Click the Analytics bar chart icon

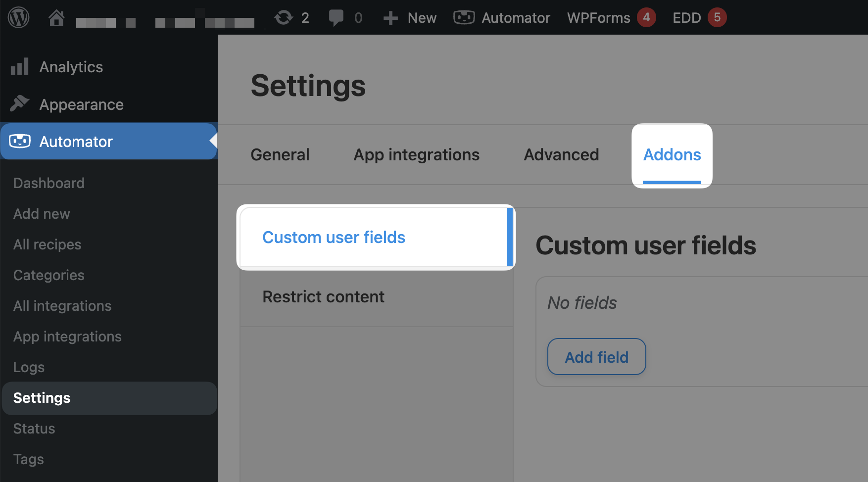[20, 67]
